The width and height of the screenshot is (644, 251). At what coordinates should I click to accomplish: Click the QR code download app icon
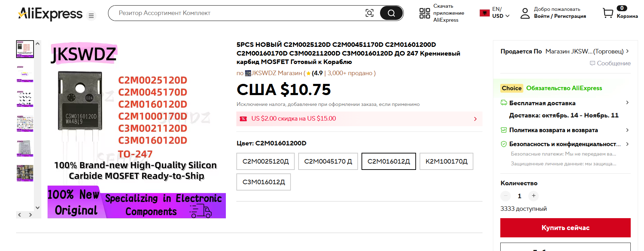424,13
